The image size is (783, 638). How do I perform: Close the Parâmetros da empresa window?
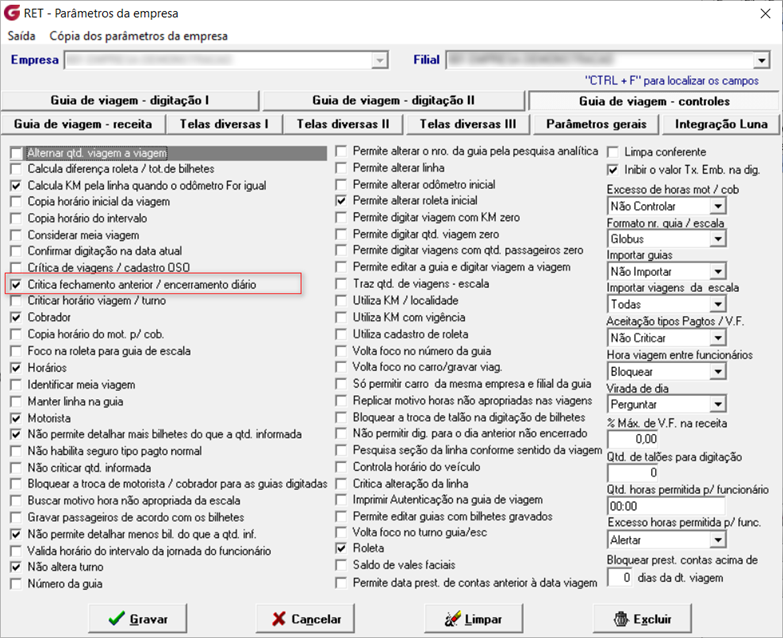pos(765,13)
